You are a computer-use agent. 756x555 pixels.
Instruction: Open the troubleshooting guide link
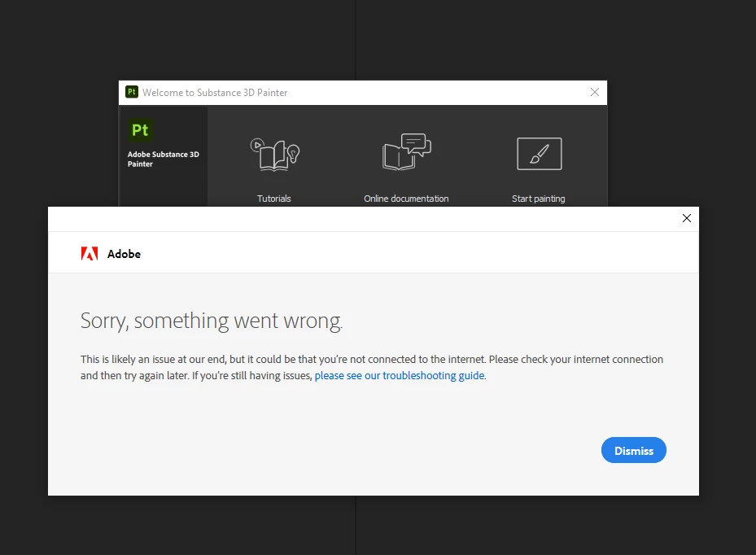tap(400, 376)
